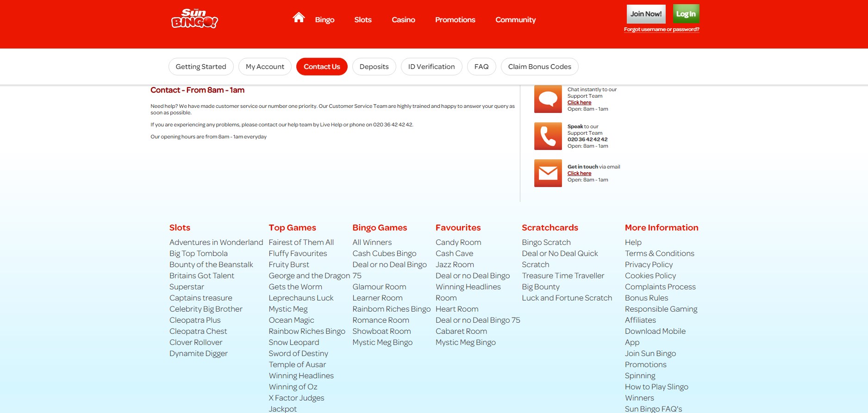Open Luck and Fortune Scratch link
Screen dimensions: 868x413
pyautogui.click(x=567, y=298)
